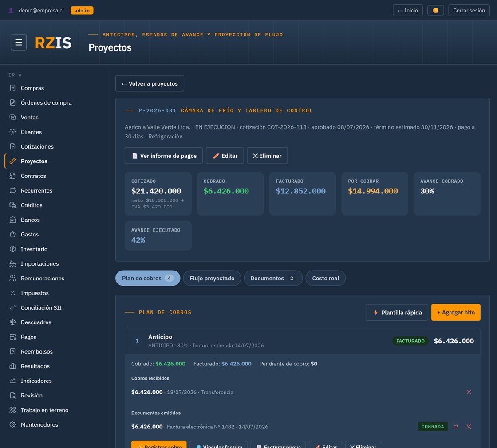Select the Plan de cobros tab
Screen dimensions: 497x448
(148, 278)
